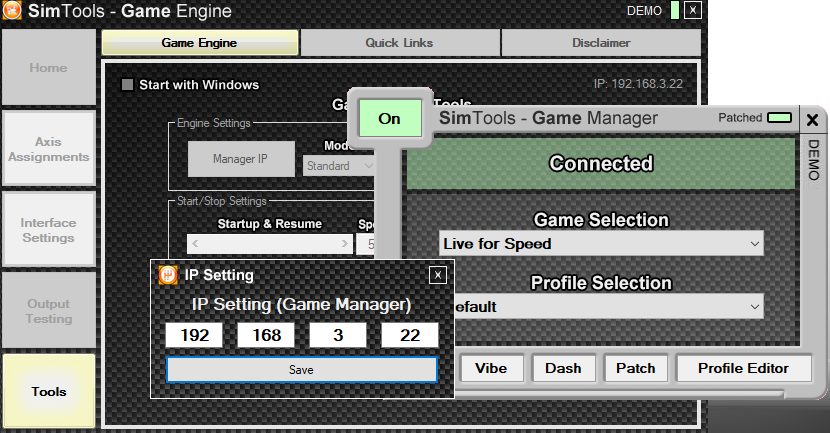Click the Startup & Resume slider track
830x433 pixels.
pos(270,243)
